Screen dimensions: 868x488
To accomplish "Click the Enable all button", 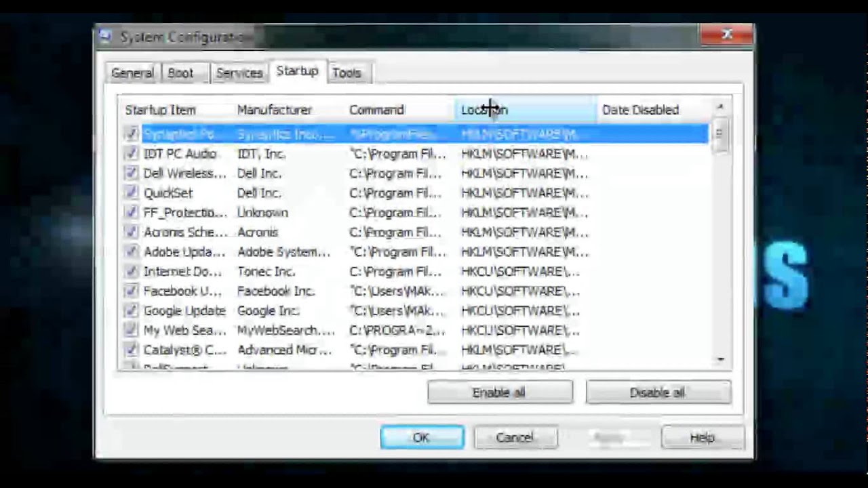I will click(x=500, y=392).
